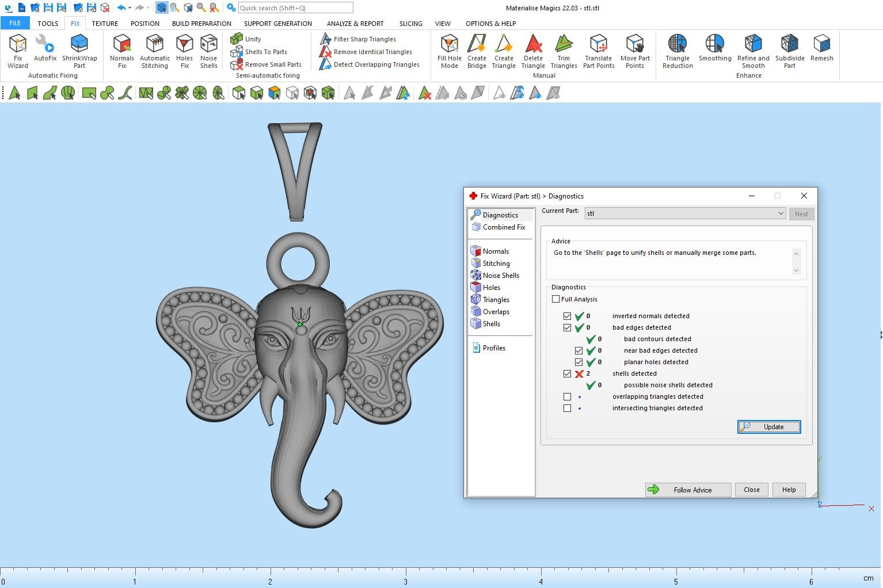This screenshot has height=588, width=883.
Task: Activate Fill Hole Mode
Action: tap(449, 51)
